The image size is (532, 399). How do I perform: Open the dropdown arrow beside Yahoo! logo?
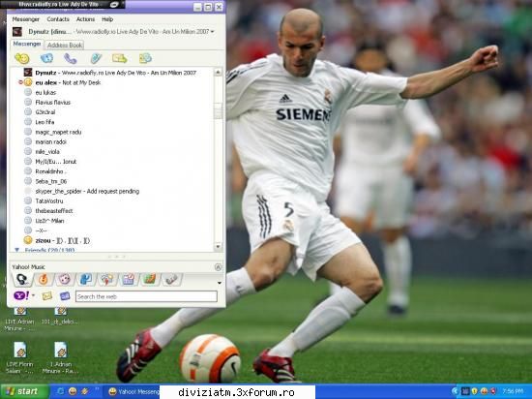pos(33,295)
